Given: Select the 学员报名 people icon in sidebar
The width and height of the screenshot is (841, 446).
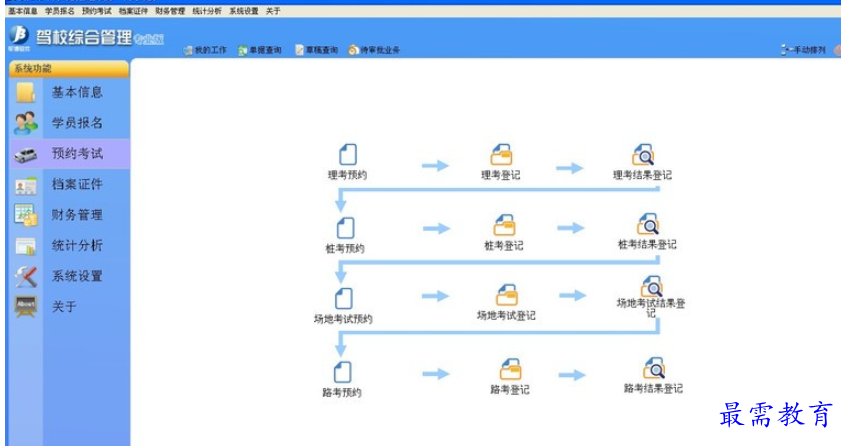Looking at the screenshot, I should click(x=26, y=123).
